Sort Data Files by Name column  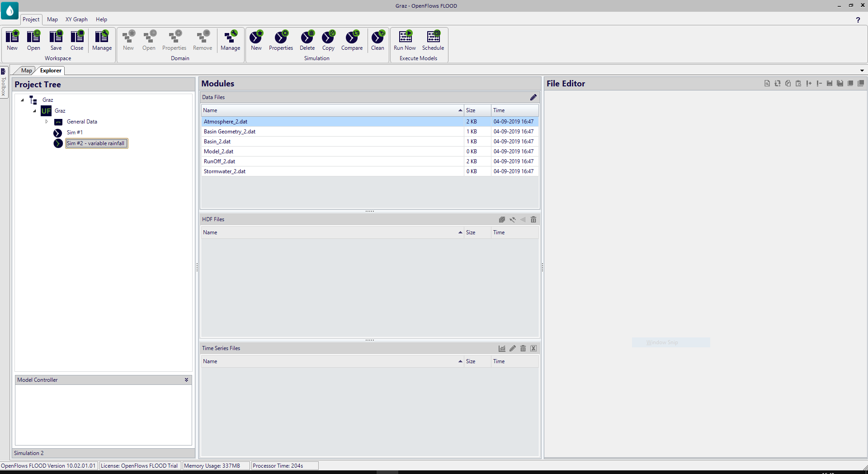pos(332,110)
